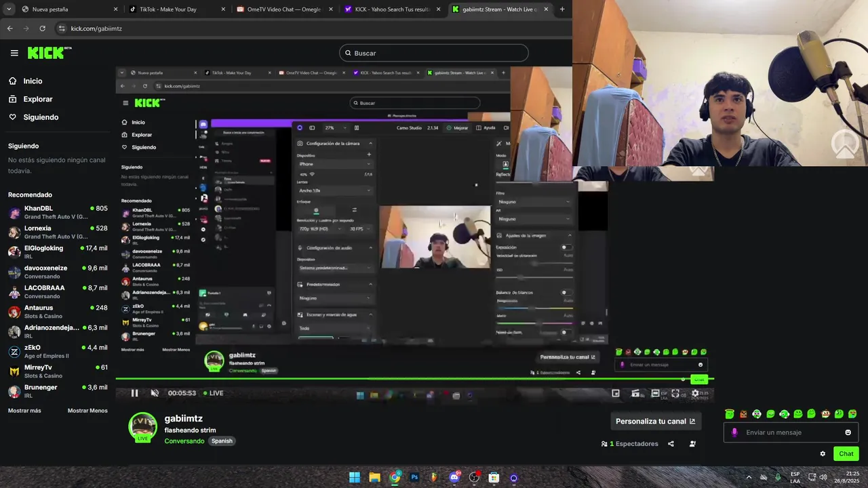This screenshot has width=868, height=488.
Task: Open the 30 FPS dropdown in Camo
Action: (361, 229)
